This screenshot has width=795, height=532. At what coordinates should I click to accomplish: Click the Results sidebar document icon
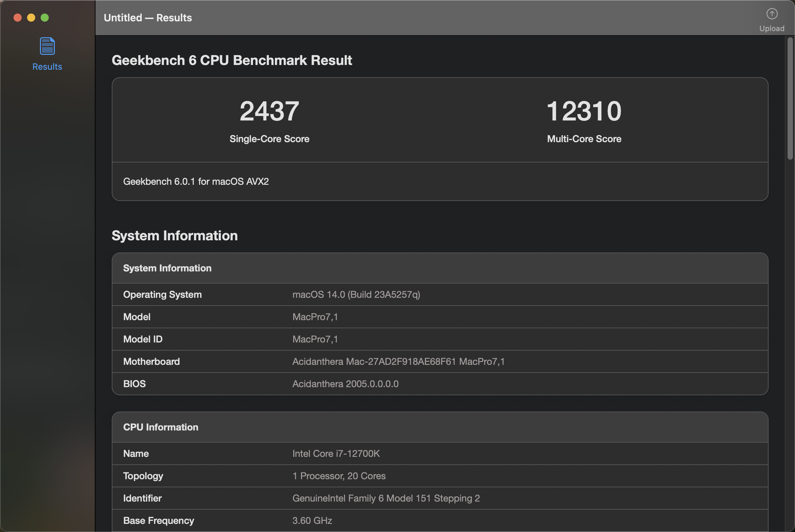pos(47,46)
